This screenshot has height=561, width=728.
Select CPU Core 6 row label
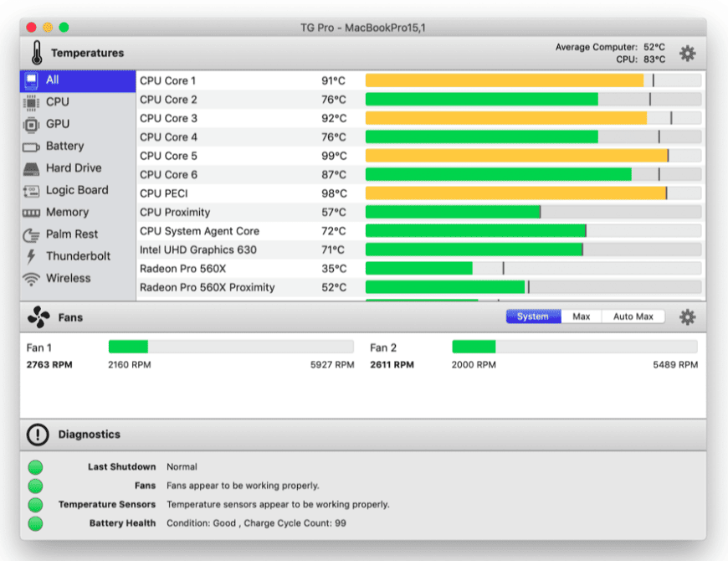click(168, 175)
